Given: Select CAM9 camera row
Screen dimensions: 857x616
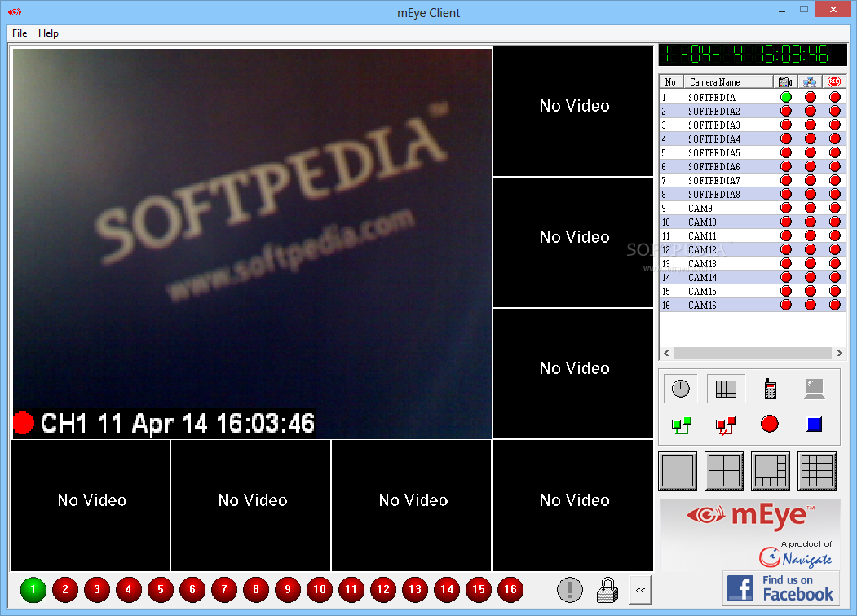Looking at the screenshot, I should [753, 208].
